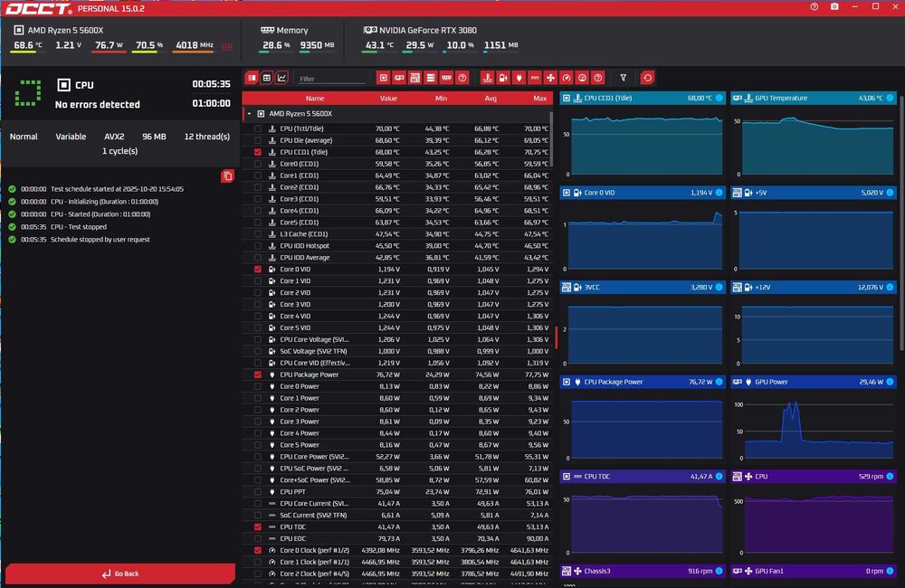Toggle the clock speed gauge filter
This screenshot has width=905, height=588.
point(567,78)
